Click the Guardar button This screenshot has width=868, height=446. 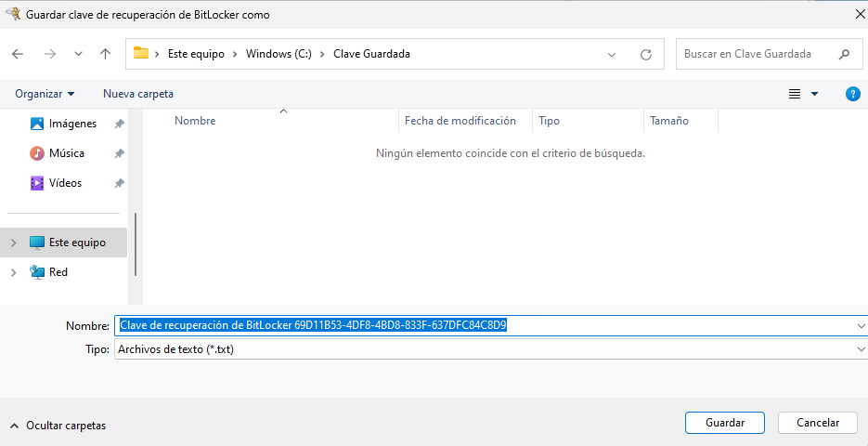[724, 422]
